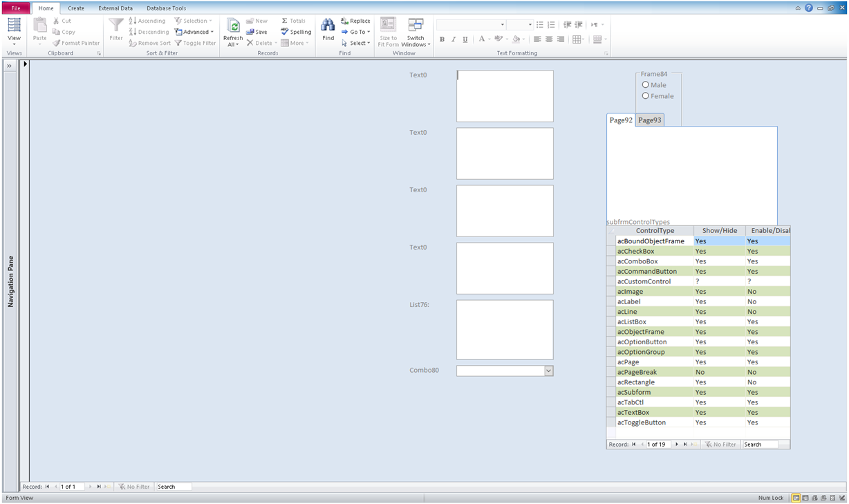Switch to the Database Tools tab
Image resolution: width=849 pixels, height=504 pixels.
coord(166,8)
